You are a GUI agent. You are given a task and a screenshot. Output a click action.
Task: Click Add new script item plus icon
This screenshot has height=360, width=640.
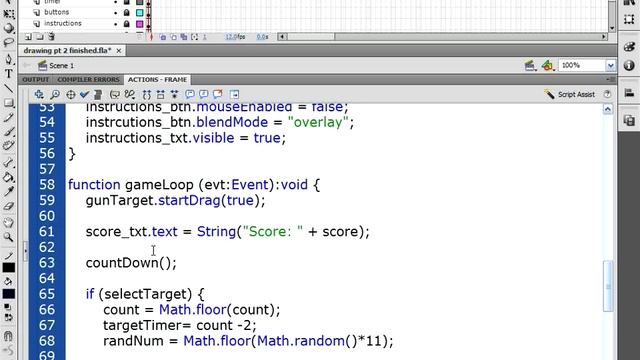coord(39,95)
